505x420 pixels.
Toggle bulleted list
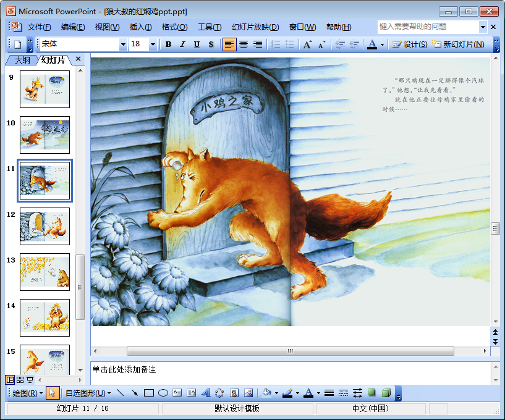pos(290,44)
